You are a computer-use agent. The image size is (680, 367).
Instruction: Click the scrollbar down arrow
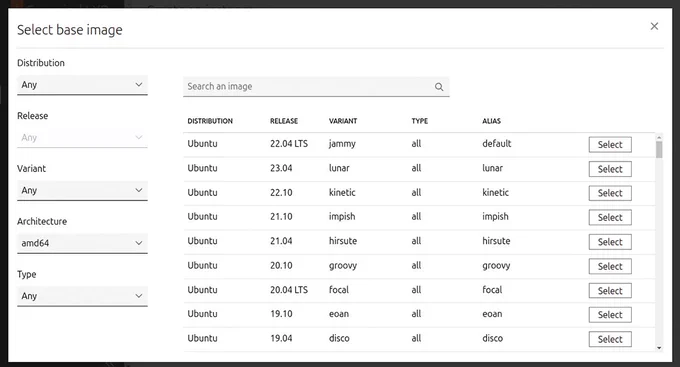pyautogui.click(x=659, y=347)
